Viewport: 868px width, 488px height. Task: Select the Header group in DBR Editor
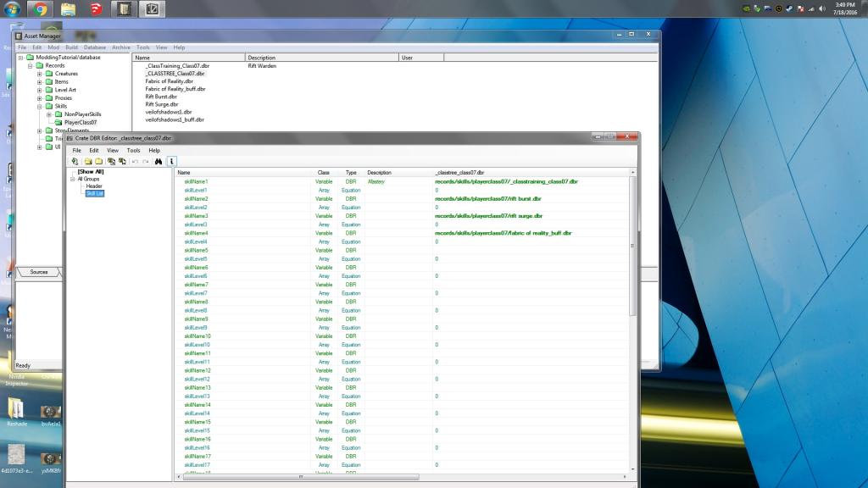pyautogui.click(x=93, y=186)
